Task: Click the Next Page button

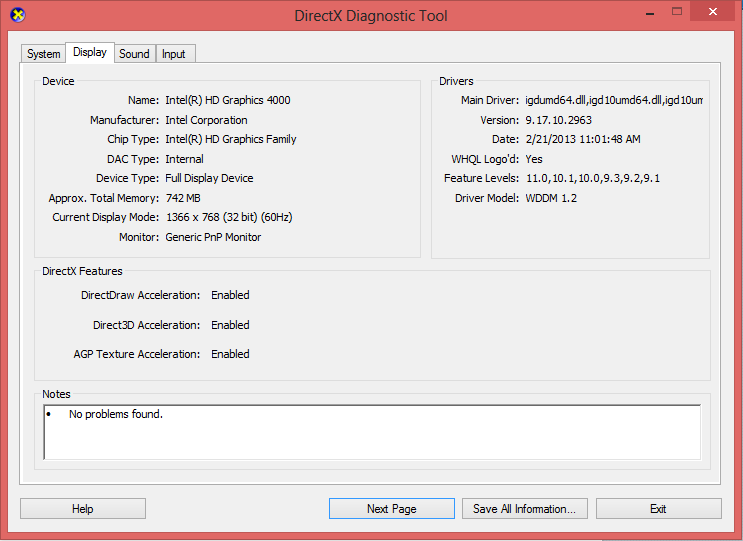Action: click(391, 509)
